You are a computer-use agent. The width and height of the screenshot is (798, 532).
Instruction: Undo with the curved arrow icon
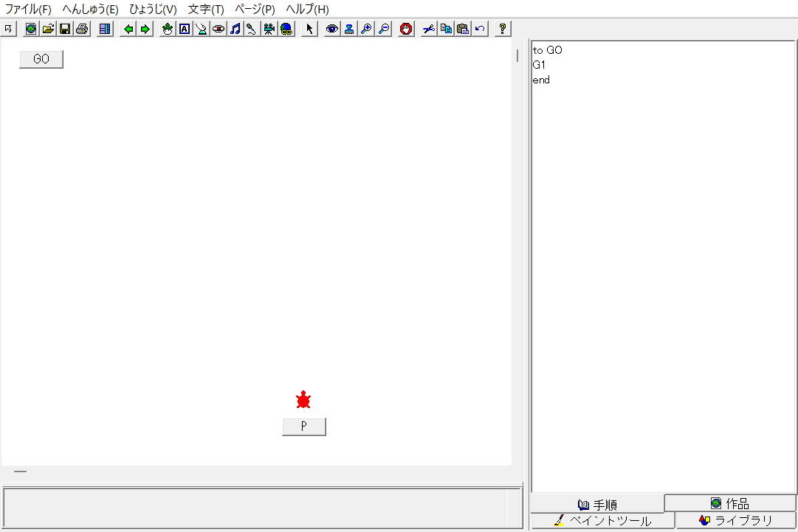(x=480, y=29)
